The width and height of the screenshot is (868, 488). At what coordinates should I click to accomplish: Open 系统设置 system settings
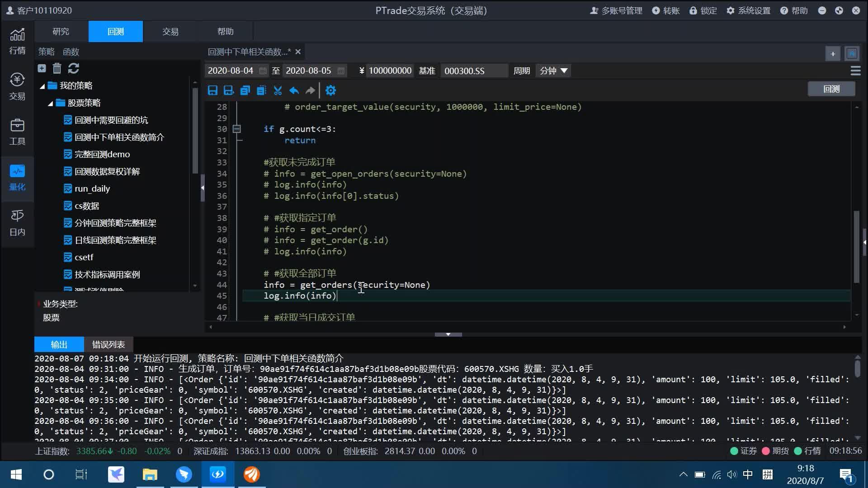pos(748,10)
